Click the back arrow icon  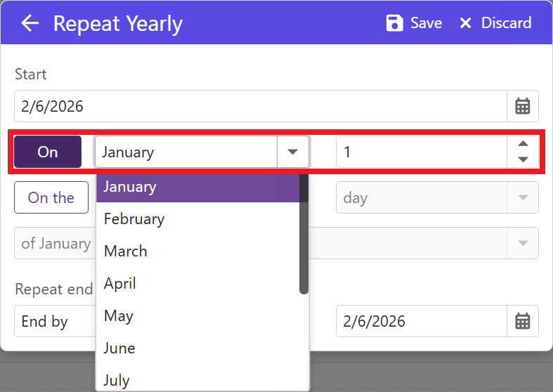(30, 23)
